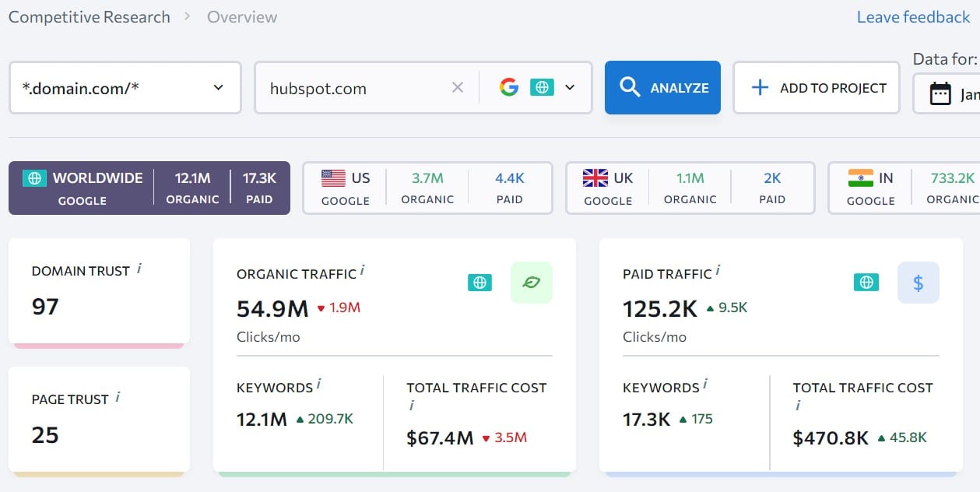
Task: Show Domain Trust info tooltip icon
Action: coord(139,268)
